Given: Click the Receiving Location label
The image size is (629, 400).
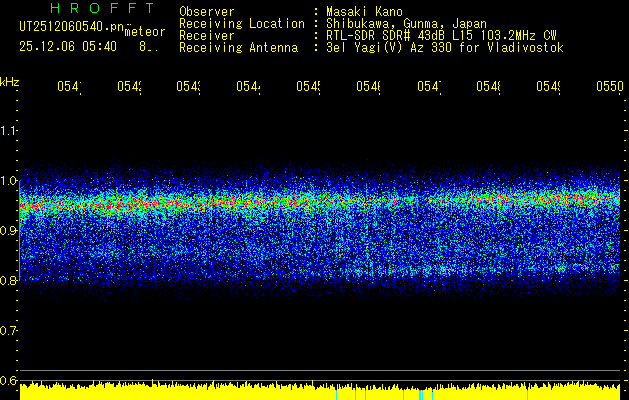Looking at the screenshot, I should point(242,24).
